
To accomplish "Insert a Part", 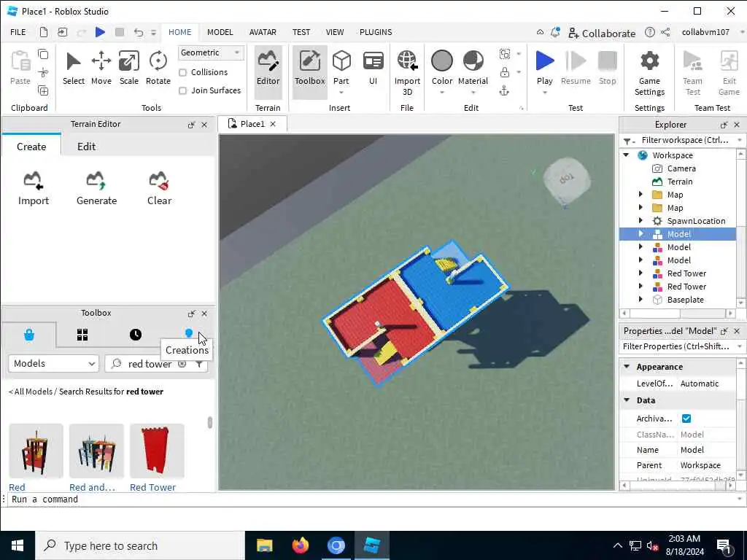I will tap(341, 69).
